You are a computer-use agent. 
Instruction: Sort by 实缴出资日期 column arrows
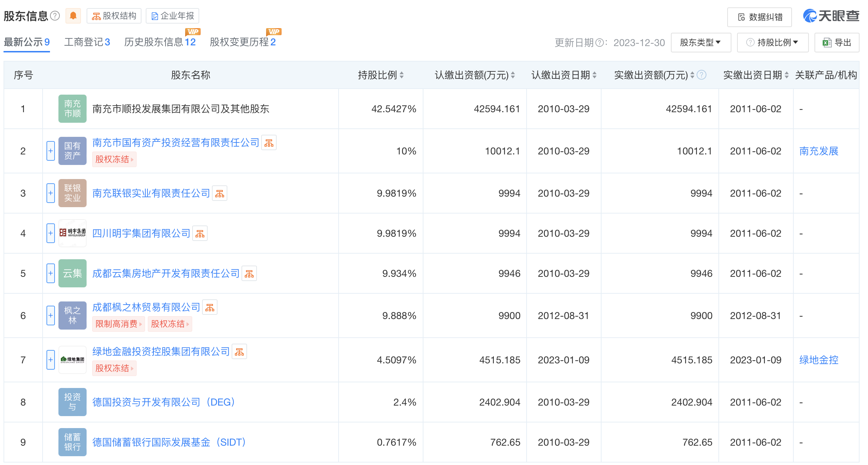[x=787, y=75]
